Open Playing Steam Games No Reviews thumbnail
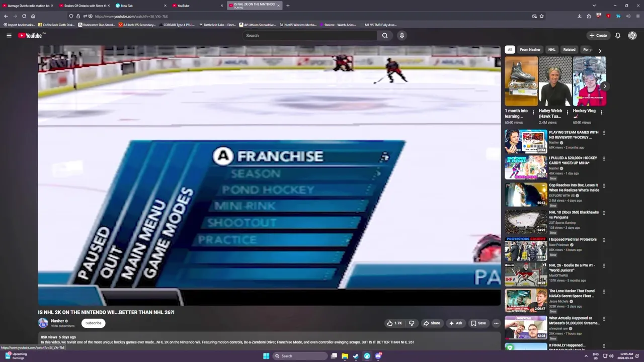This screenshot has width=644, height=362. [526, 141]
